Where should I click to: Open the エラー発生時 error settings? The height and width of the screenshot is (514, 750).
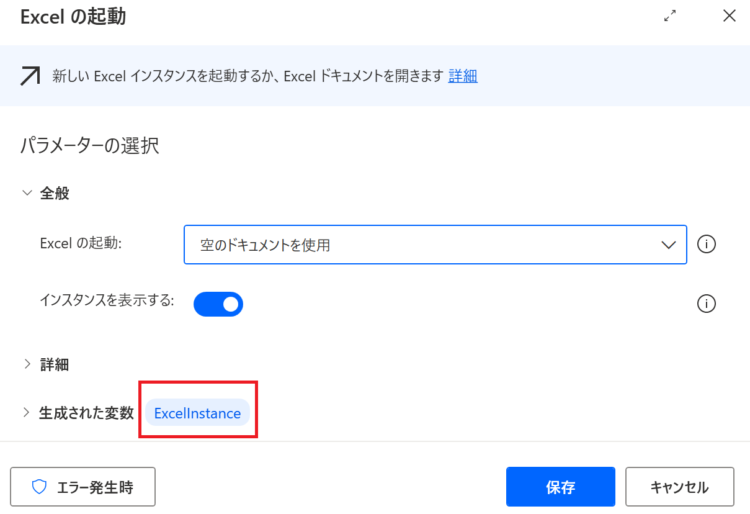(83, 487)
